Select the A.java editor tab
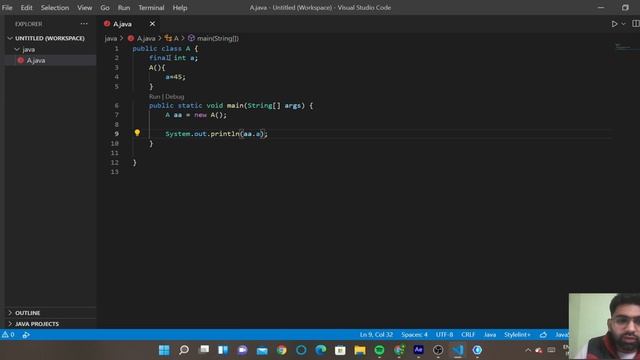 [x=122, y=24]
